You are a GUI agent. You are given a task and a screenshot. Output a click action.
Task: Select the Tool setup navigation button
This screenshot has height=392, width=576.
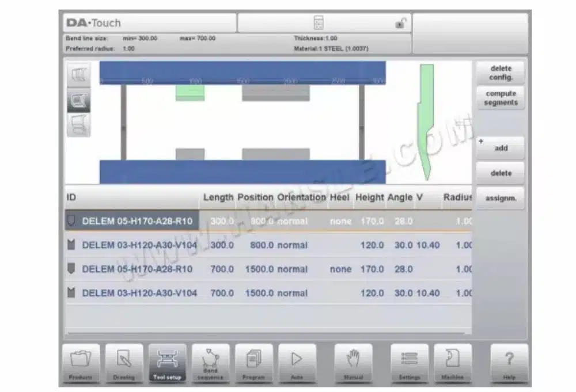tap(167, 363)
